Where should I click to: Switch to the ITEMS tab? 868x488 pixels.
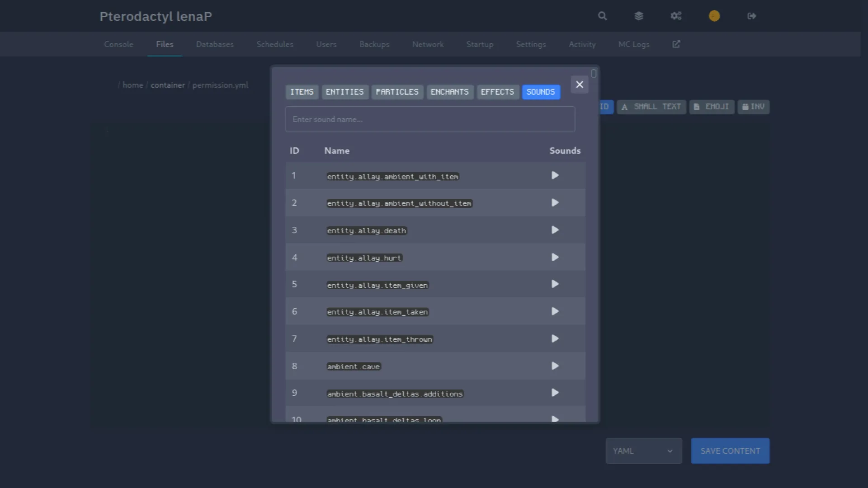(302, 92)
